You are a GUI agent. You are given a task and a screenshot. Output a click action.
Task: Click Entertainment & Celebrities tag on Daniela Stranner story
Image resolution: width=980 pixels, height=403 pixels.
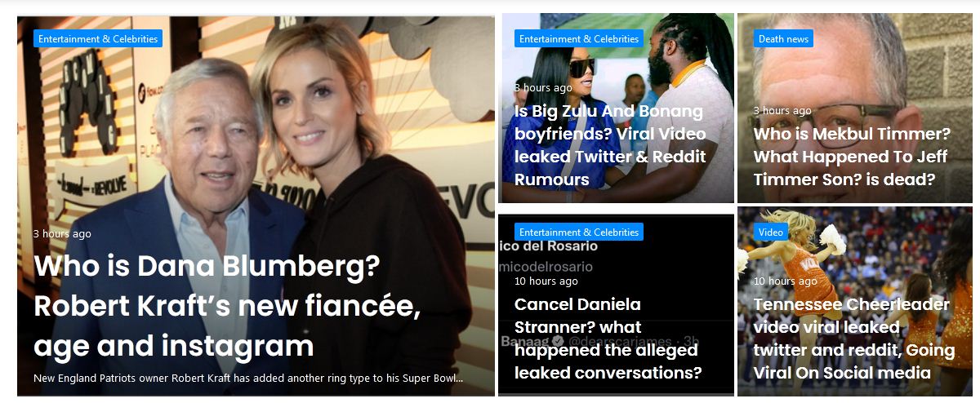579,232
